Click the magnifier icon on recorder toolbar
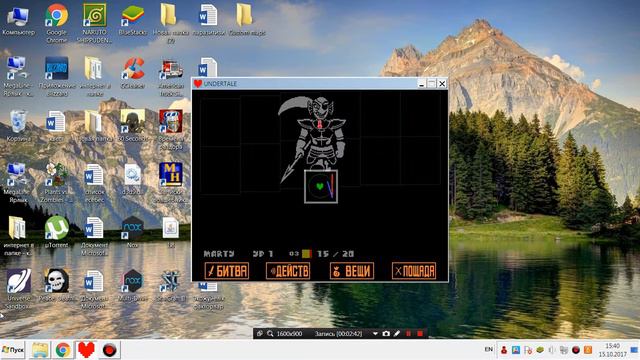Image resolution: width=640 pixels, height=360 pixels. (x=270, y=333)
